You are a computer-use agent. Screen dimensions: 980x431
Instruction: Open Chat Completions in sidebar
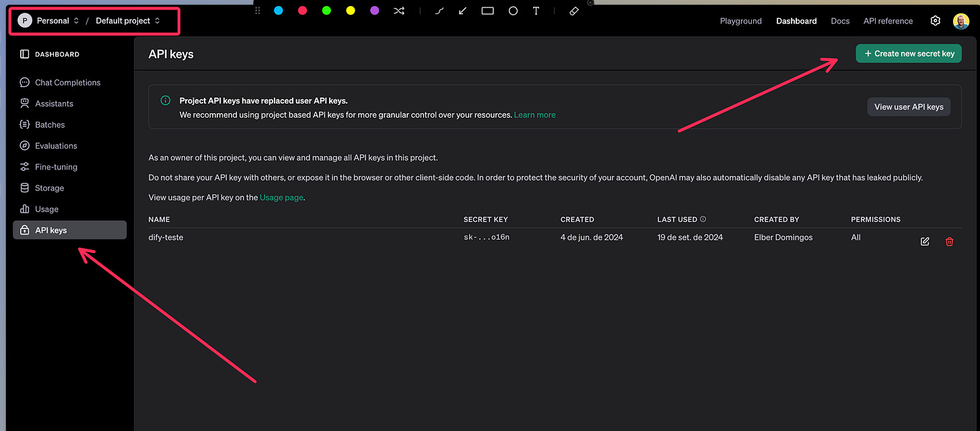(69, 83)
